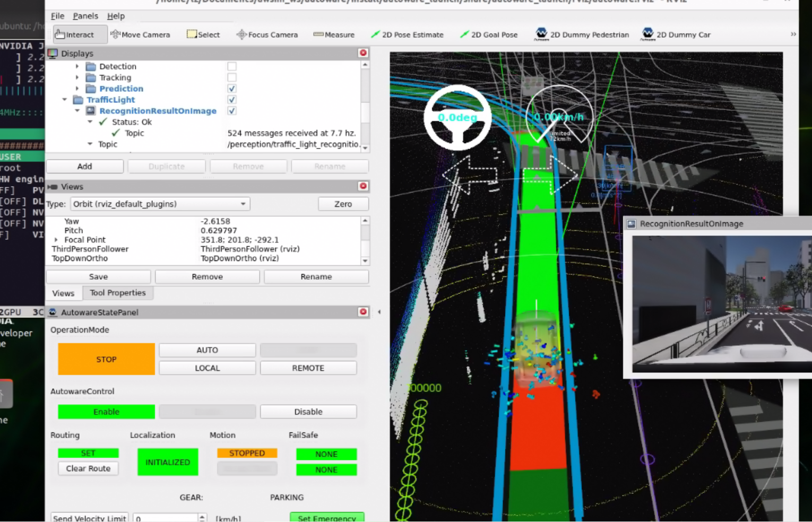Click the Views panel header icon
This screenshot has width=812, height=522.
tap(53, 187)
